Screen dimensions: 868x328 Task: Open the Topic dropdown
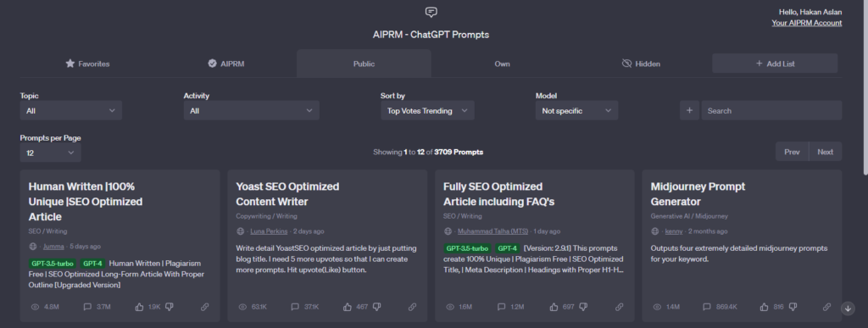(x=71, y=111)
